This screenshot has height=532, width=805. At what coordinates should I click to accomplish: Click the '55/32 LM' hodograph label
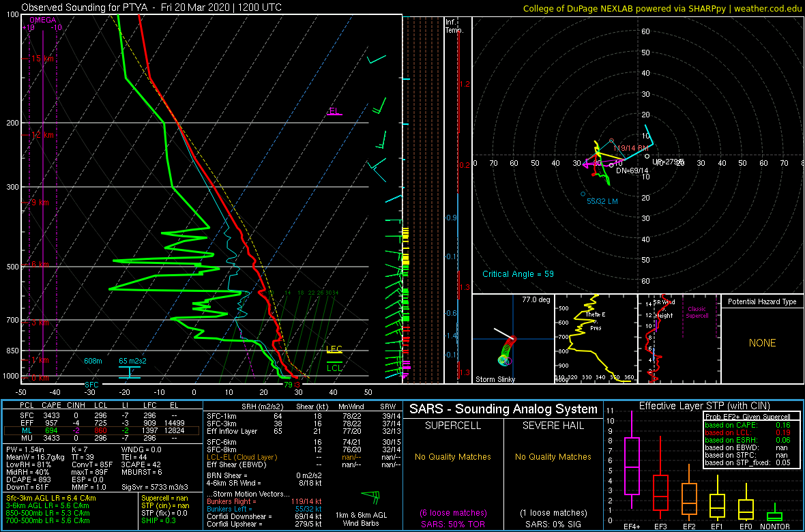[602, 202]
